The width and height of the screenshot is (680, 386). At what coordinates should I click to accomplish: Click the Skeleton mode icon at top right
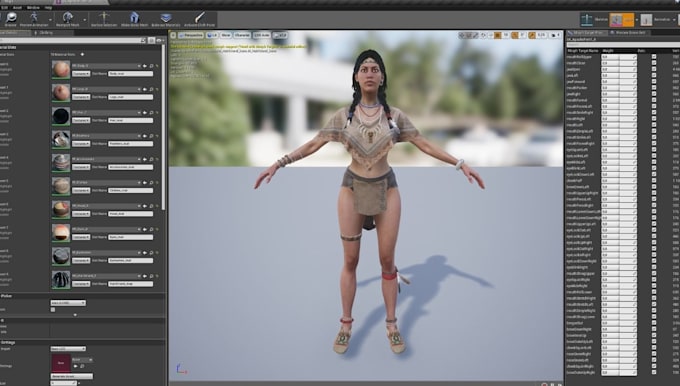pos(587,20)
